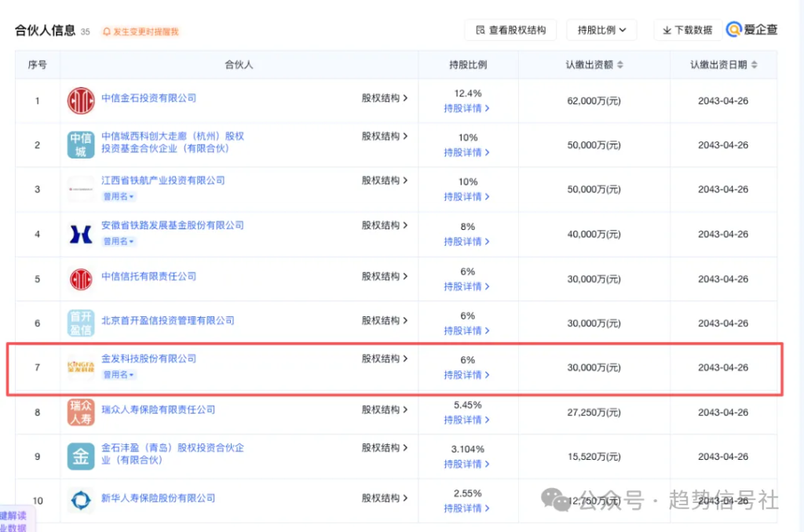Click the 安徽省铁路发展基金 blue logo
This screenshot has width=804, height=532.
tap(81, 235)
